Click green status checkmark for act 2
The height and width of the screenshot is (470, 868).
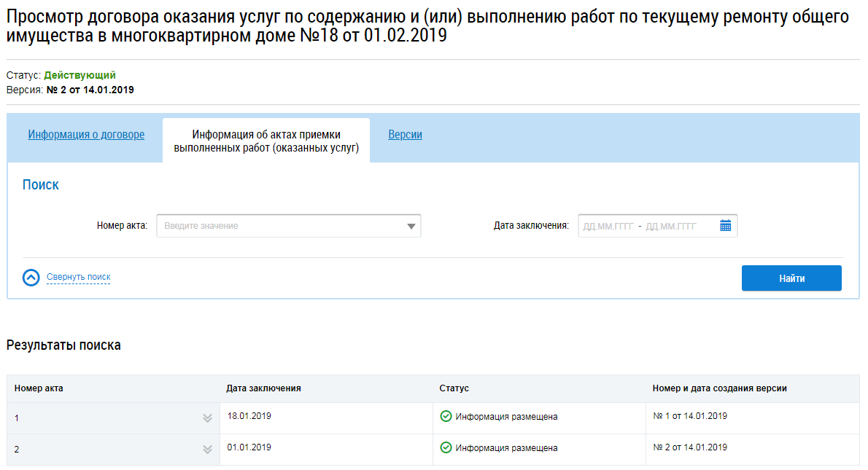tap(446, 448)
